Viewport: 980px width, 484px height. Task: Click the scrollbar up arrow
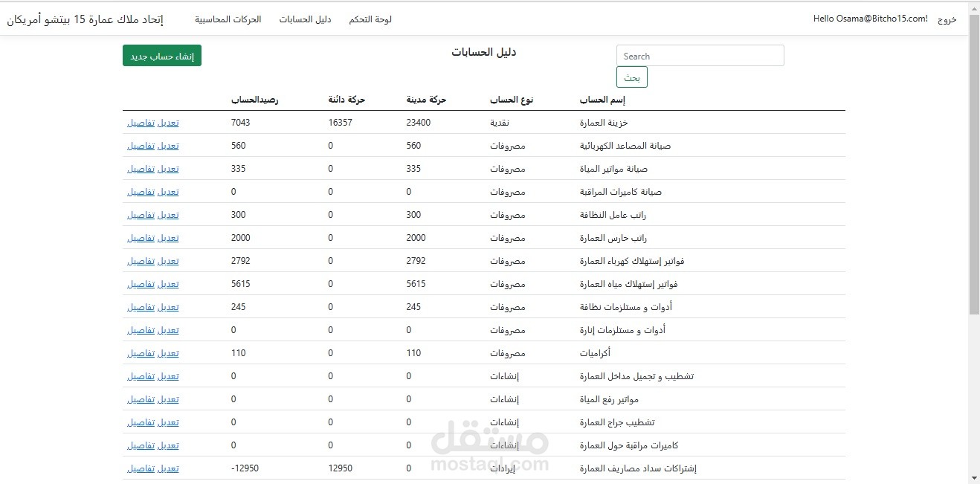click(x=974, y=7)
